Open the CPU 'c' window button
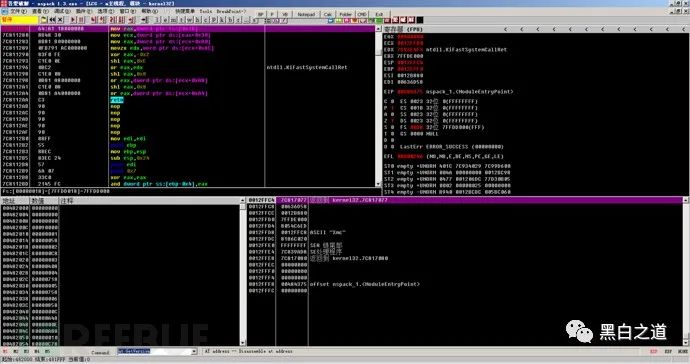 coord(205,20)
